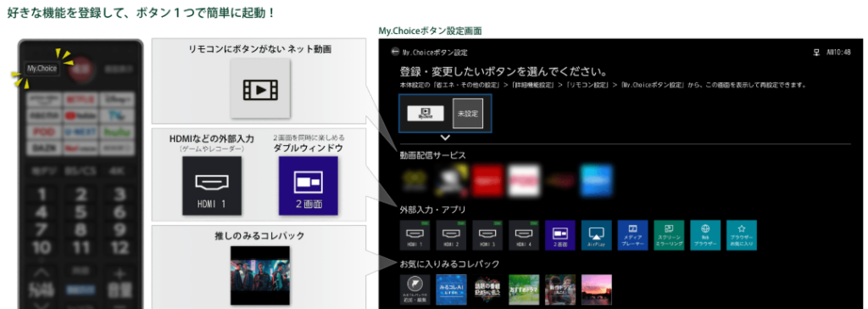Select the みるコレAI おすすめ pack thumbnail
This screenshot has height=309, width=868.
[x=451, y=289]
